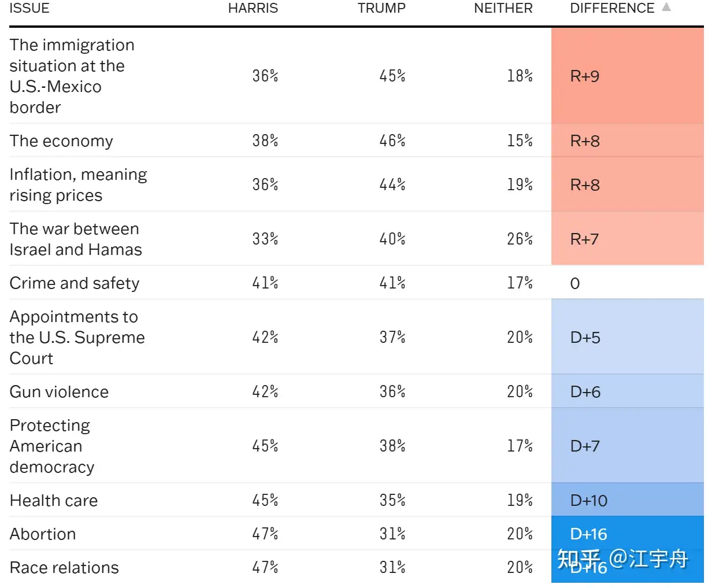
Task: Click the D+10 Health care cell
Action: 627,500
